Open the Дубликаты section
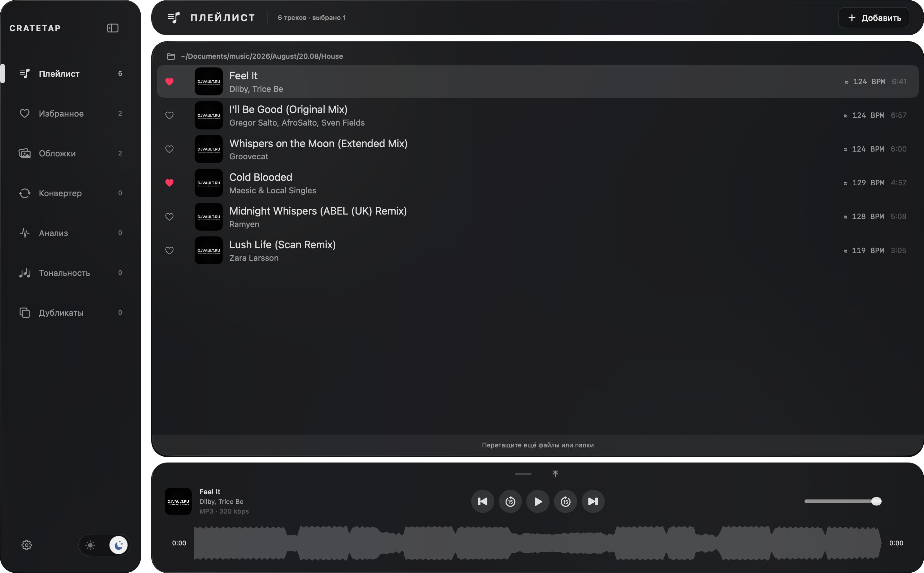 [x=70, y=312]
